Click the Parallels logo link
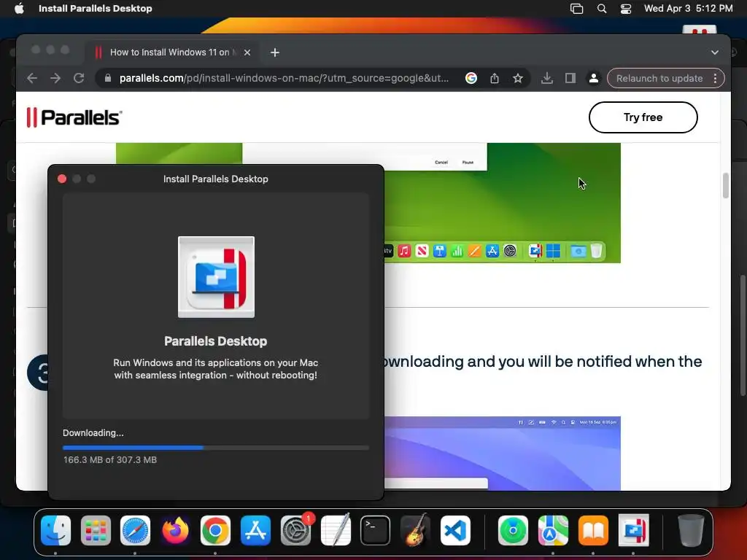Image resolution: width=747 pixels, height=560 pixels. 74,117
